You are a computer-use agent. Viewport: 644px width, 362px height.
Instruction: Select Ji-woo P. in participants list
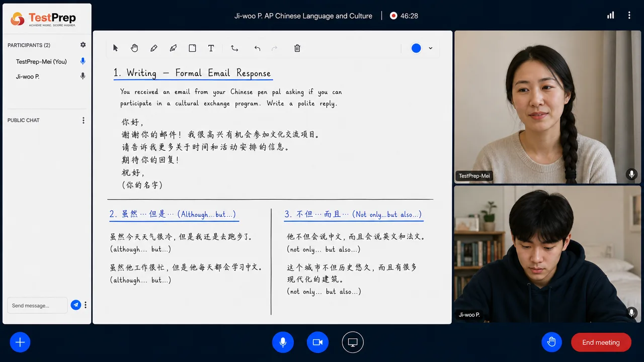click(28, 76)
